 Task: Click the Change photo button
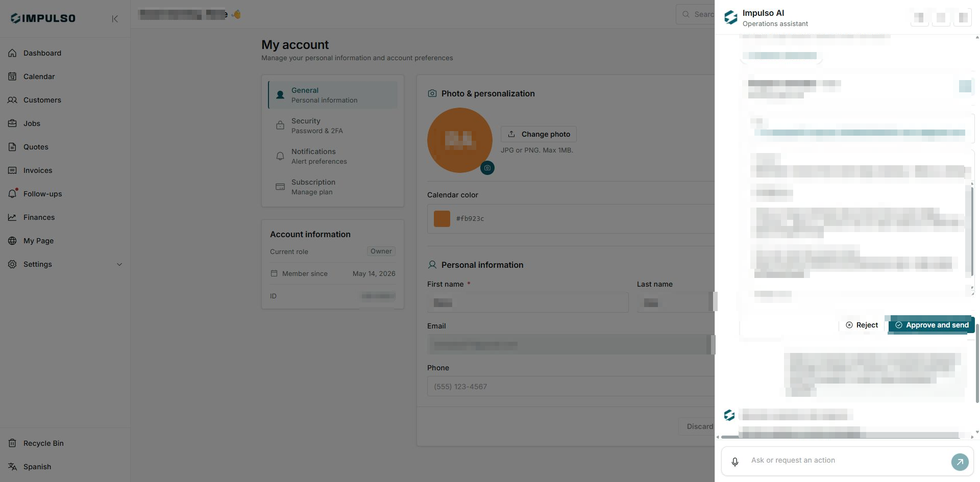click(538, 134)
